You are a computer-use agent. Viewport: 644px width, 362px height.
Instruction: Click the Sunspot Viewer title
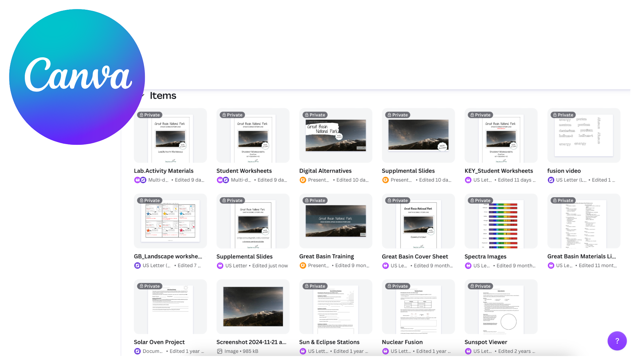click(x=486, y=342)
